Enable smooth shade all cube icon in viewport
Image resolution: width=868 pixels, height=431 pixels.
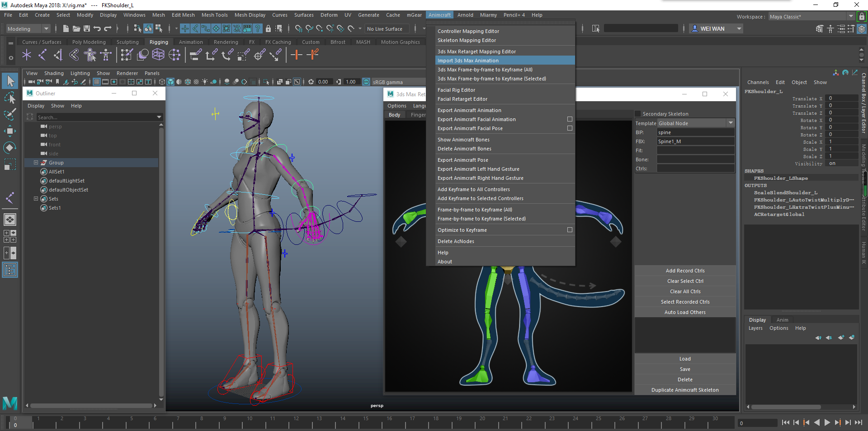pos(170,82)
